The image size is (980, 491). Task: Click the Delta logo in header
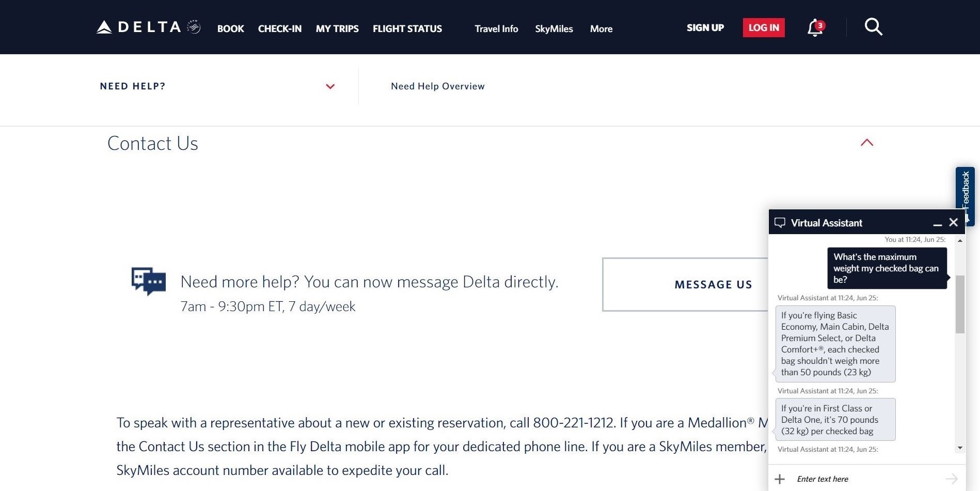pyautogui.click(x=148, y=27)
